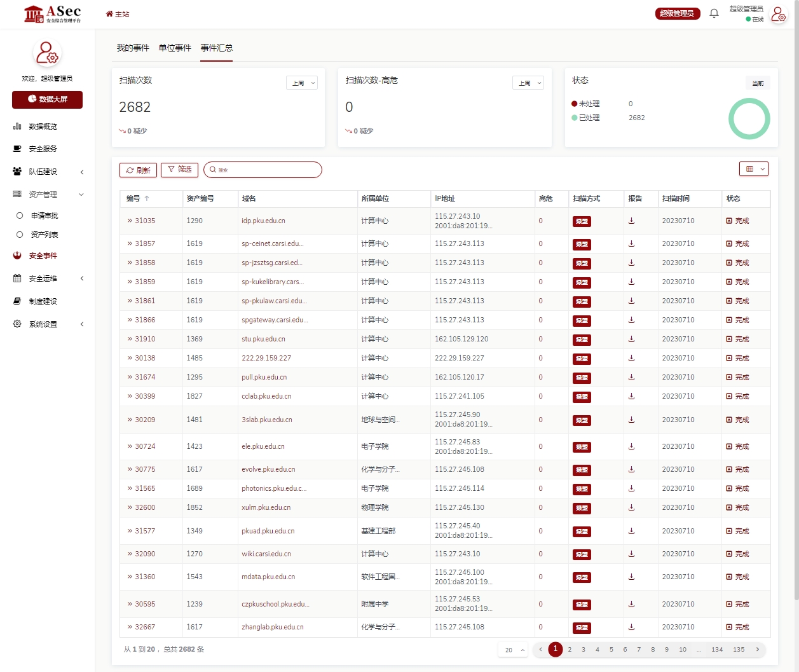This screenshot has height=672, width=799.
Task: Select 资产列表 radio item in sidebar
Action: coord(20,235)
